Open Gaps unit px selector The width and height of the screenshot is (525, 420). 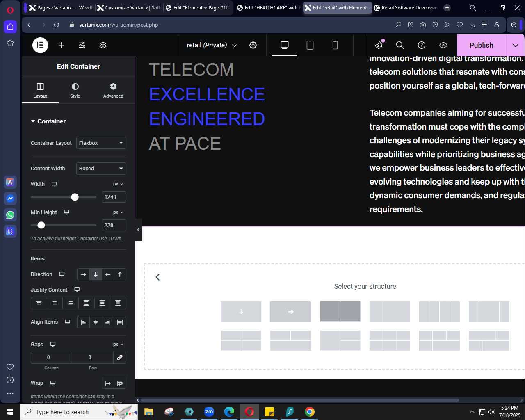(x=118, y=345)
